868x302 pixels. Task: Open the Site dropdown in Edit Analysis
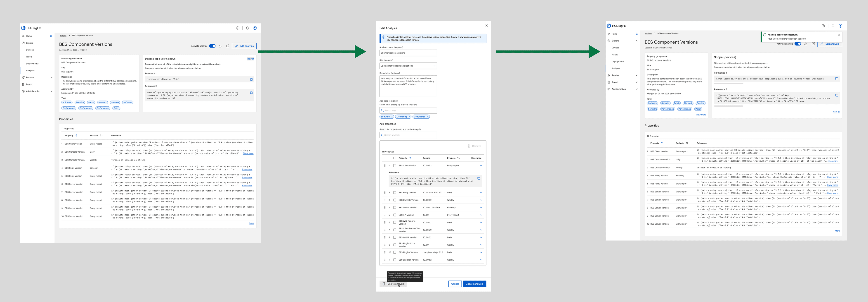[x=408, y=66]
